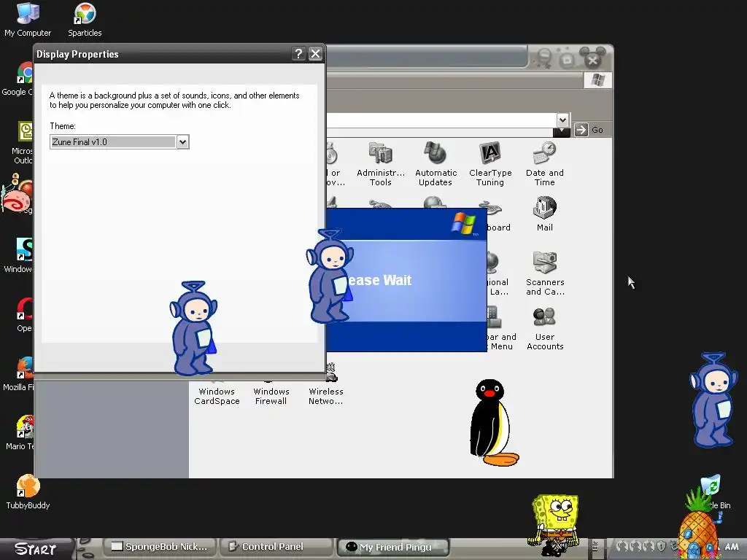Open Automatic Updates in Control Panel

click(x=436, y=164)
